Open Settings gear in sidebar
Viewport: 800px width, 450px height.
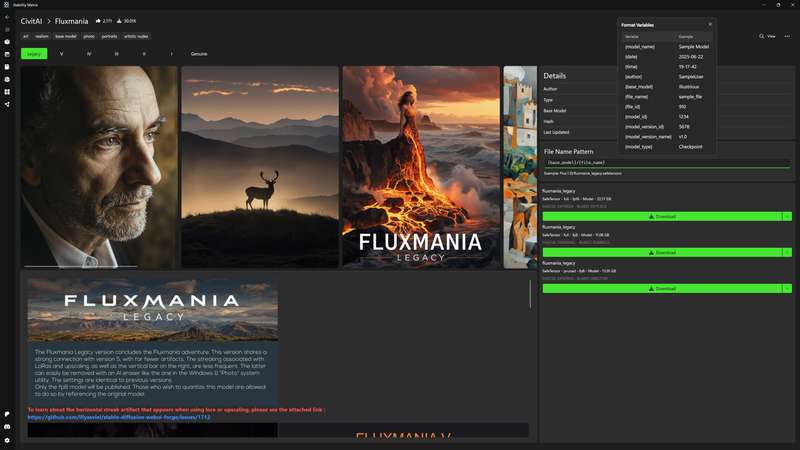coord(7,440)
